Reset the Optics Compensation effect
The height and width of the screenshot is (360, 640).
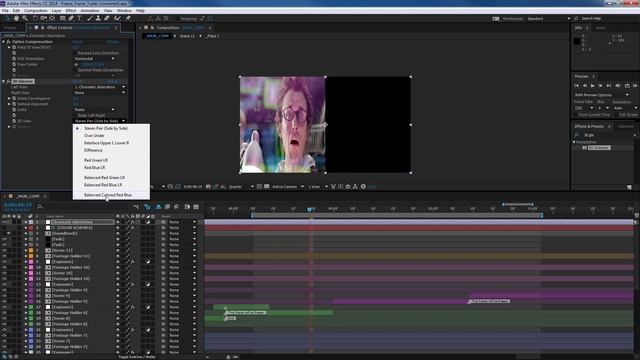point(77,42)
